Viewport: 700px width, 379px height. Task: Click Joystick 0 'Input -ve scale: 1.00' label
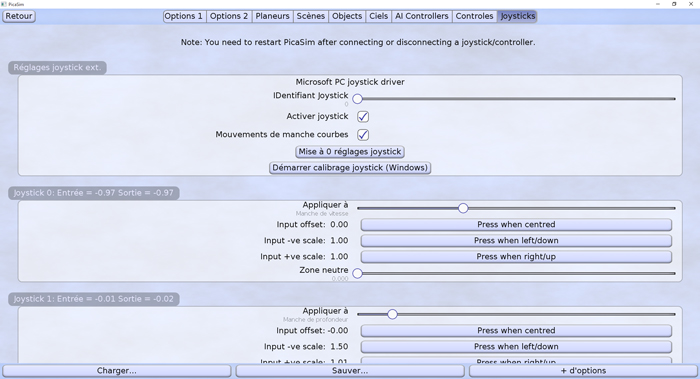(x=306, y=241)
